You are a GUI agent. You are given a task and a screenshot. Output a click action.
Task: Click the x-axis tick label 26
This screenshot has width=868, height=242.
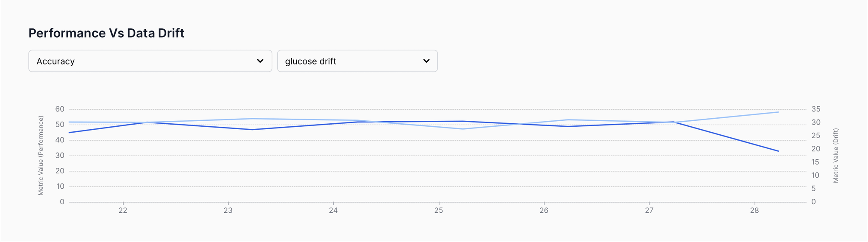[544, 211]
